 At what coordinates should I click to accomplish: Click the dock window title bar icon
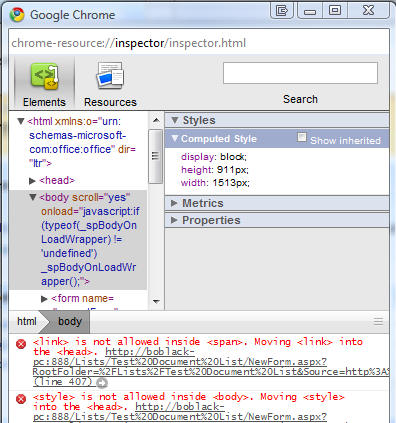click(282, 11)
